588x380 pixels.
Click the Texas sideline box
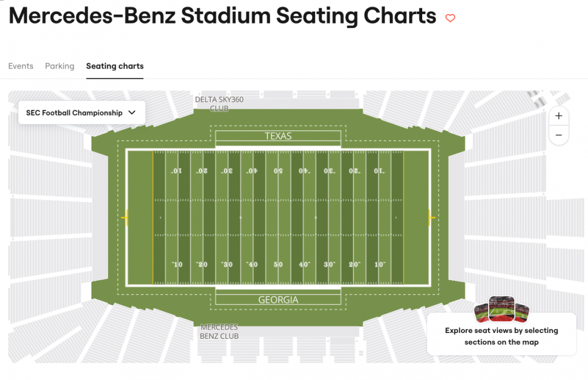(x=278, y=136)
